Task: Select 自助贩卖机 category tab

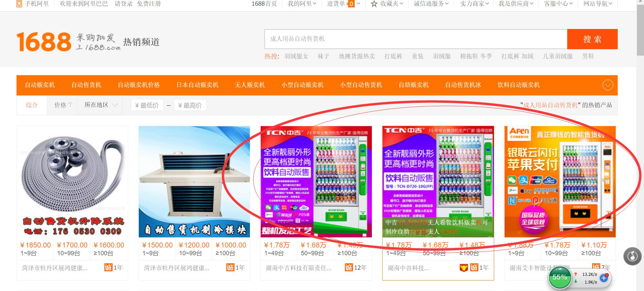Action: (x=414, y=85)
